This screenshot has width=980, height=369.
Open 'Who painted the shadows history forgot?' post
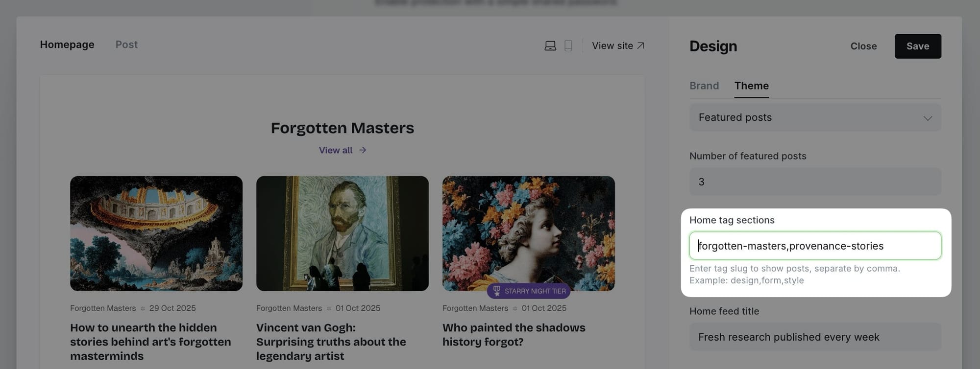[514, 335]
